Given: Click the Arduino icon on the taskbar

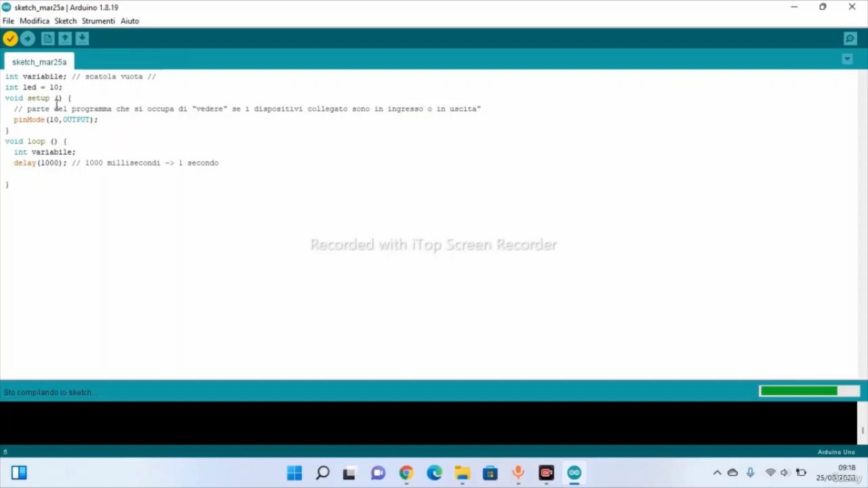Looking at the screenshot, I should pos(574,473).
